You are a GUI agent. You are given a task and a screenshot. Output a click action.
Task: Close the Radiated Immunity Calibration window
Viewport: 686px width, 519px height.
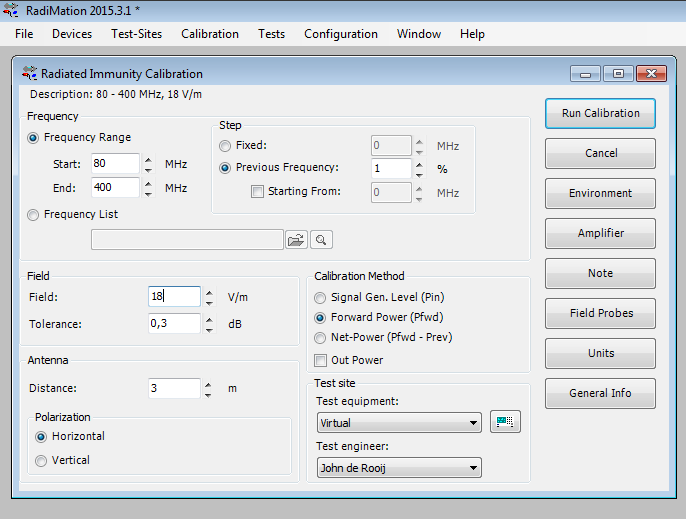pos(651,74)
